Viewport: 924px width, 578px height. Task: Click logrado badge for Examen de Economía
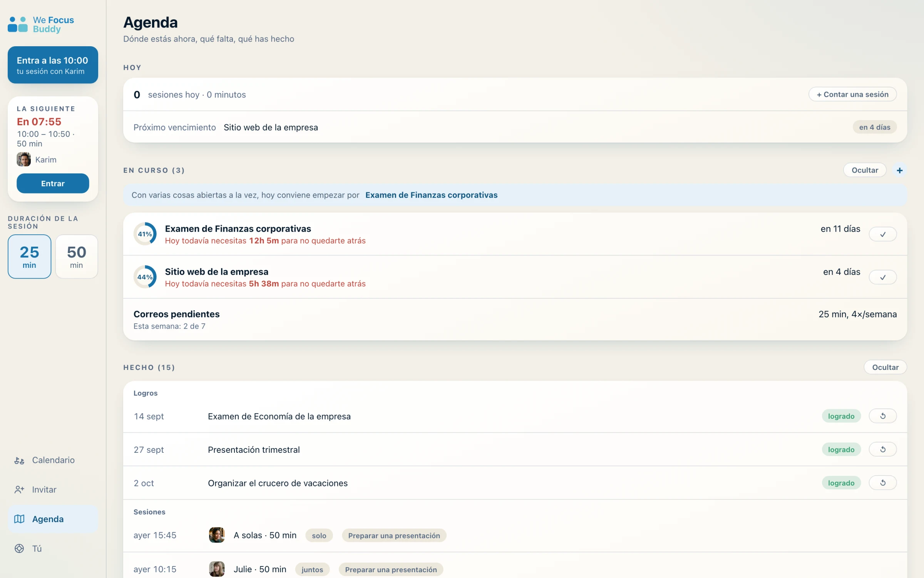[x=841, y=416]
